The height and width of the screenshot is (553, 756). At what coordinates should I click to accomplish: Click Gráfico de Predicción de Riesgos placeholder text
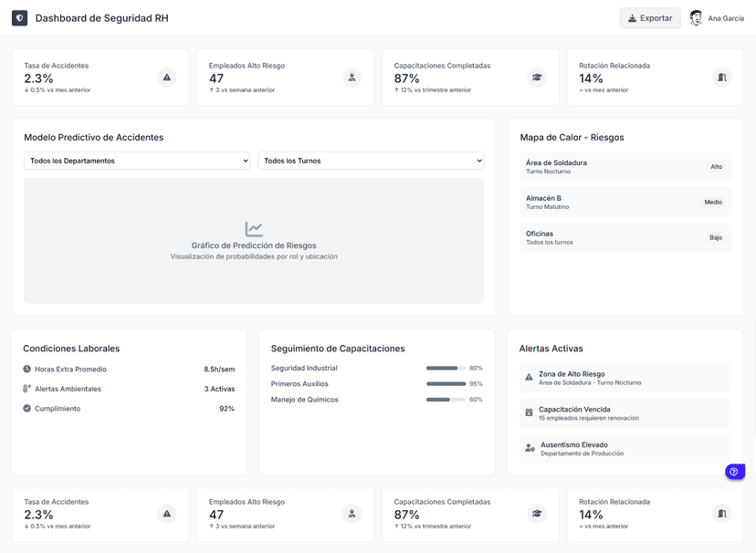(x=254, y=245)
